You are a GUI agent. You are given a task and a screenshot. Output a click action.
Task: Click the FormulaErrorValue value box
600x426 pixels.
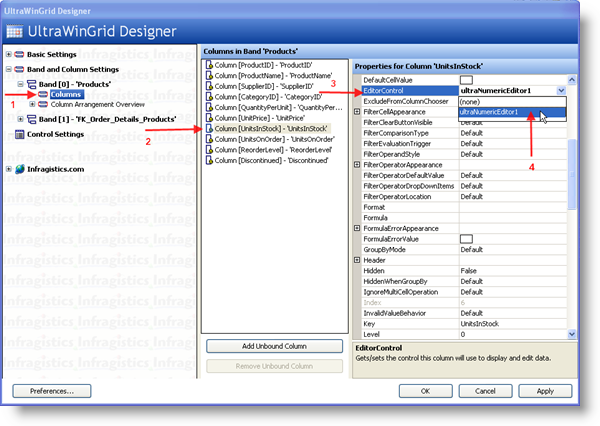(466, 239)
